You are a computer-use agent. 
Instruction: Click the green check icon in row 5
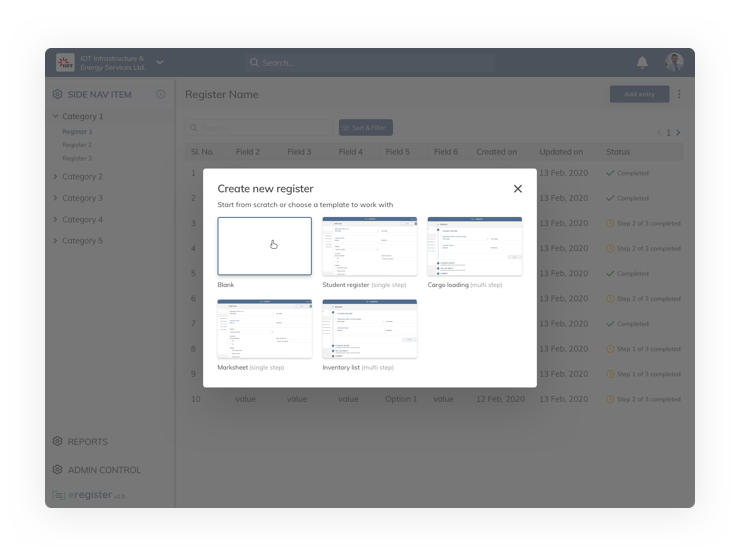(x=610, y=274)
